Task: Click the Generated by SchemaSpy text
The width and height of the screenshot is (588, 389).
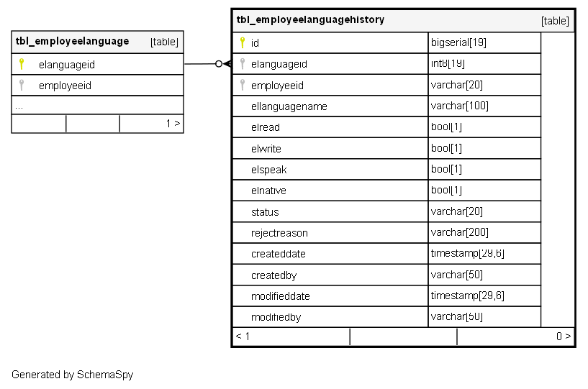Action: click(72, 375)
